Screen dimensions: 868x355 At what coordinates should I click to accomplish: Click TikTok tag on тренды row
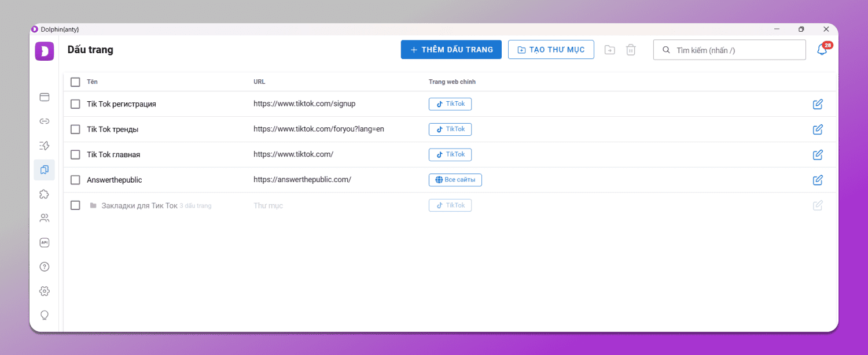(450, 129)
